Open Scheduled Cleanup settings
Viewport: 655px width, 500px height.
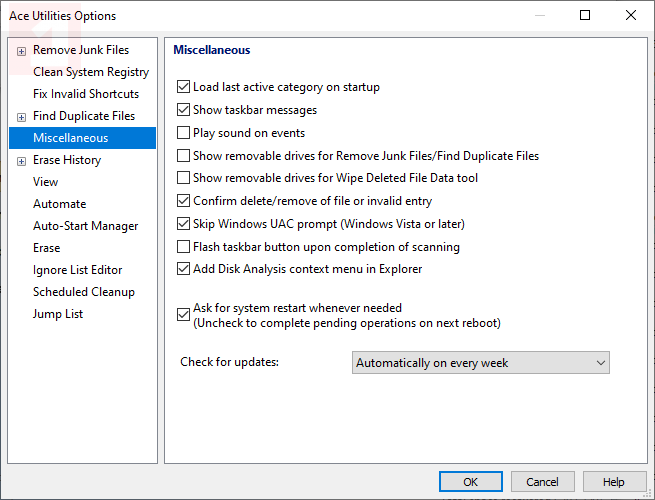click(84, 292)
